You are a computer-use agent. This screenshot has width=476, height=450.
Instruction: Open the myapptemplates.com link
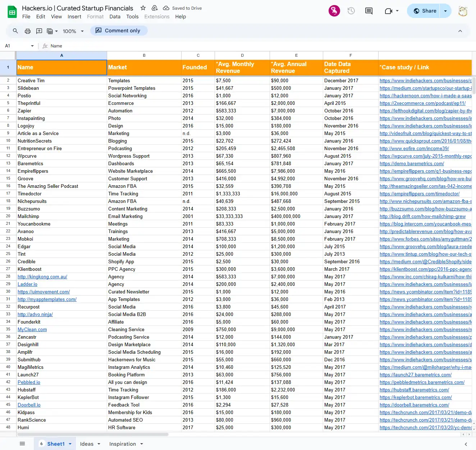(x=47, y=300)
